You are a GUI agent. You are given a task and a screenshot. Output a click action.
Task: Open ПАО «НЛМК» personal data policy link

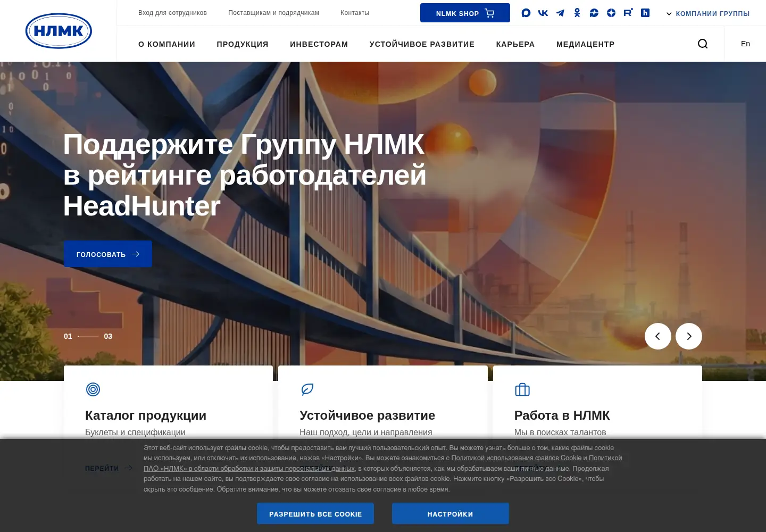point(249,469)
